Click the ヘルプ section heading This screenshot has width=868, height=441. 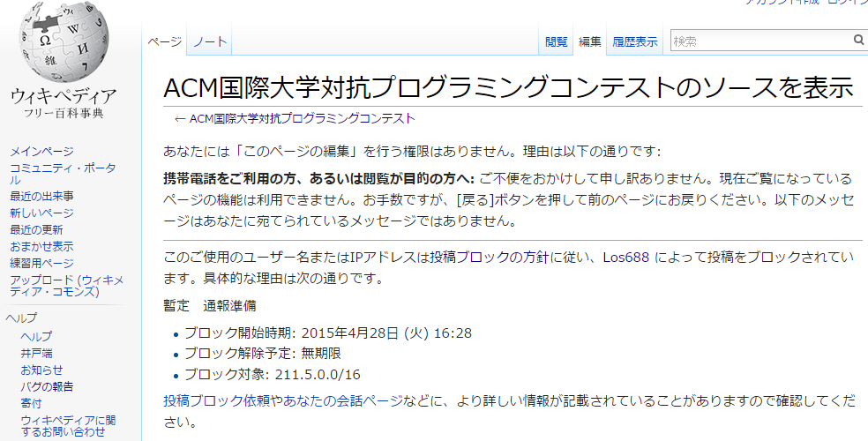21,318
